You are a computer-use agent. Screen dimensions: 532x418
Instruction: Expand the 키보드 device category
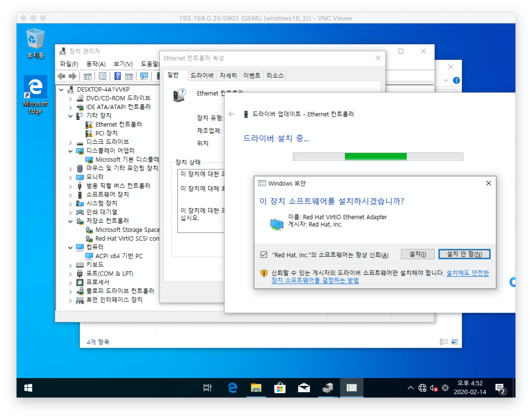[70, 265]
